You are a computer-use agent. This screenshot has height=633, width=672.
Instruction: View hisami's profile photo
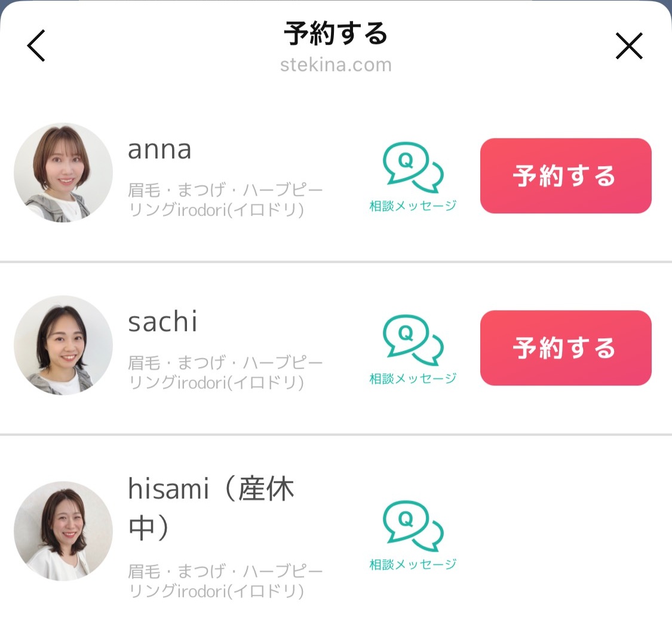[x=63, y=531]
